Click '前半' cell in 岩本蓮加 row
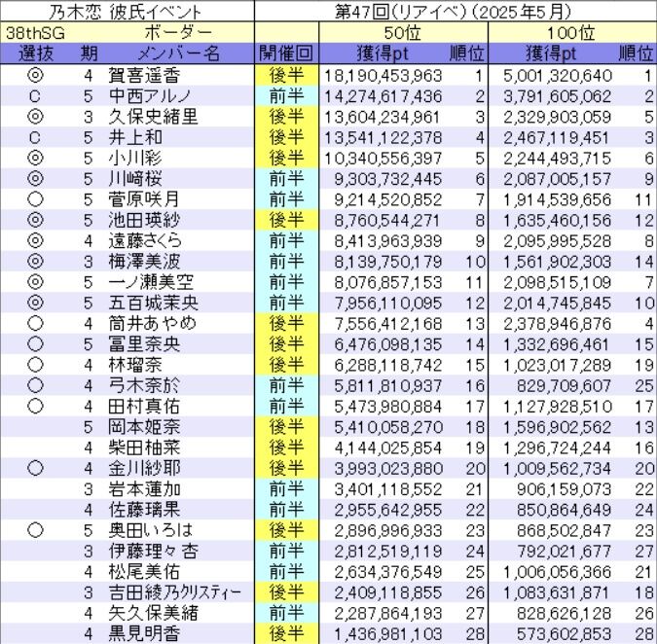Viewport: 657px width, 644px height. 286,489
